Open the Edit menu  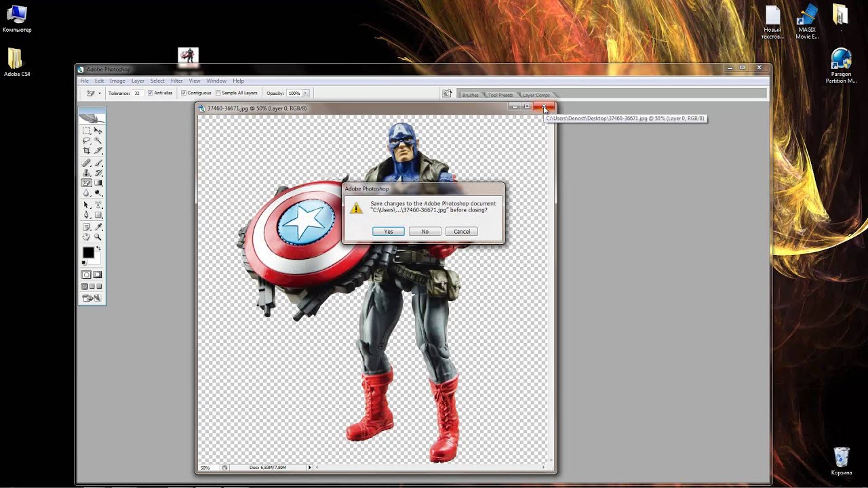tap(99, 81)
